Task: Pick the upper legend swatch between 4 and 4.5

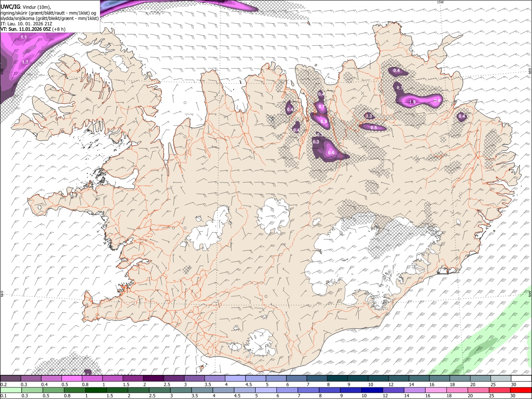Action: click(235, 378)
